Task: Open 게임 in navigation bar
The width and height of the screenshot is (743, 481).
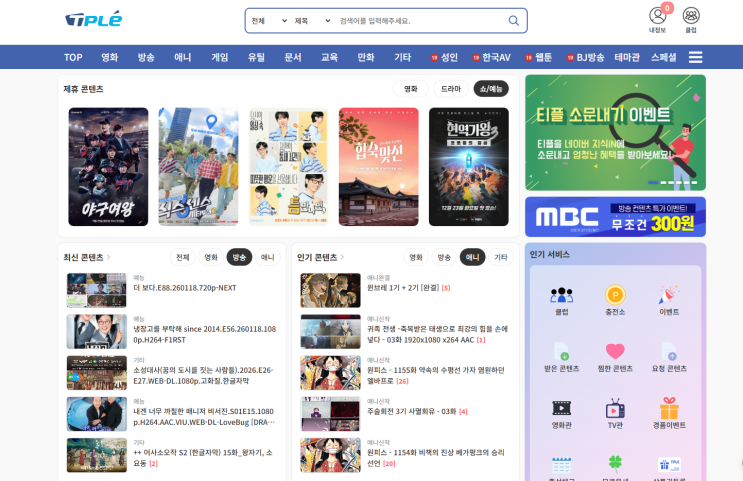Action: pos(219,57)
